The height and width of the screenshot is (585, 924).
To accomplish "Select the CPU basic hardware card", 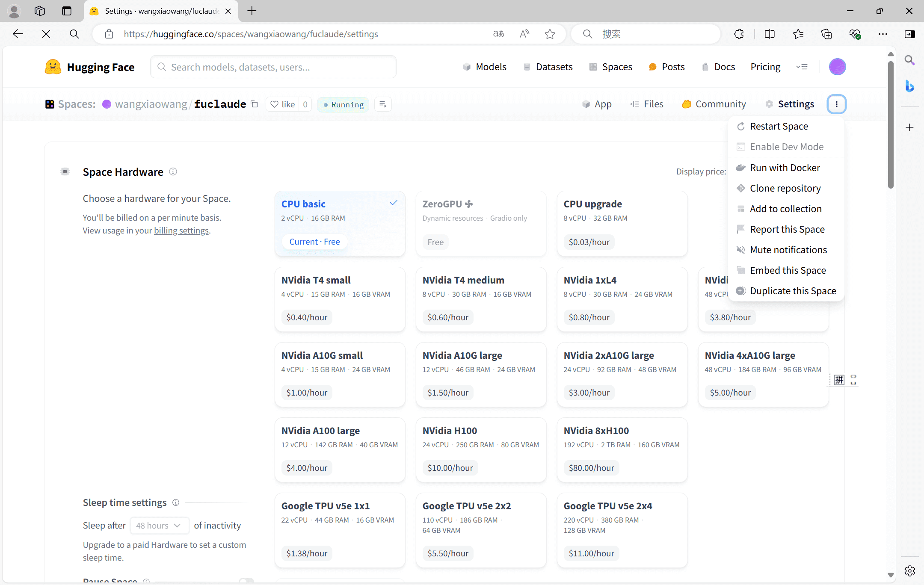I will coord(340,224).
